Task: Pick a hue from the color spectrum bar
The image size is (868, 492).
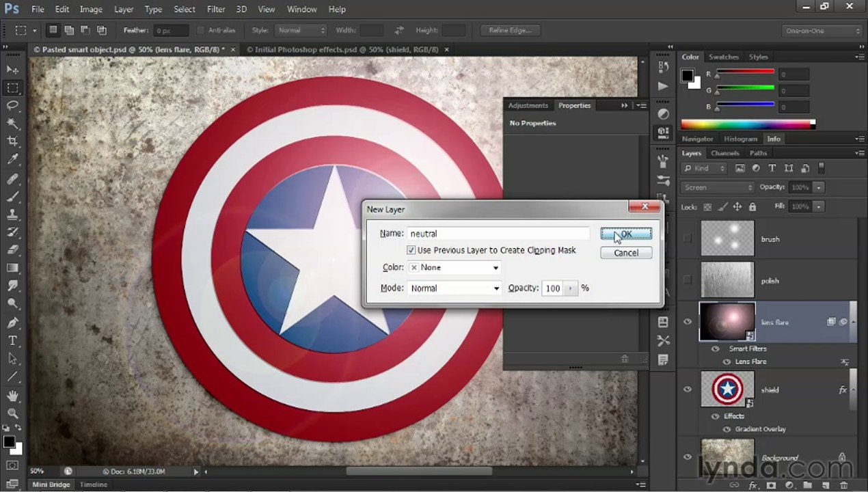Action: [x=748, y=124]
